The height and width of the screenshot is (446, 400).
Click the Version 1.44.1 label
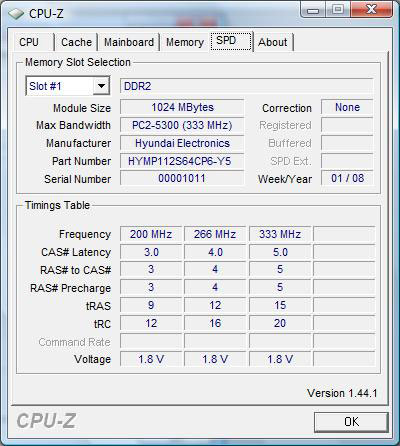tap(342, 393)
